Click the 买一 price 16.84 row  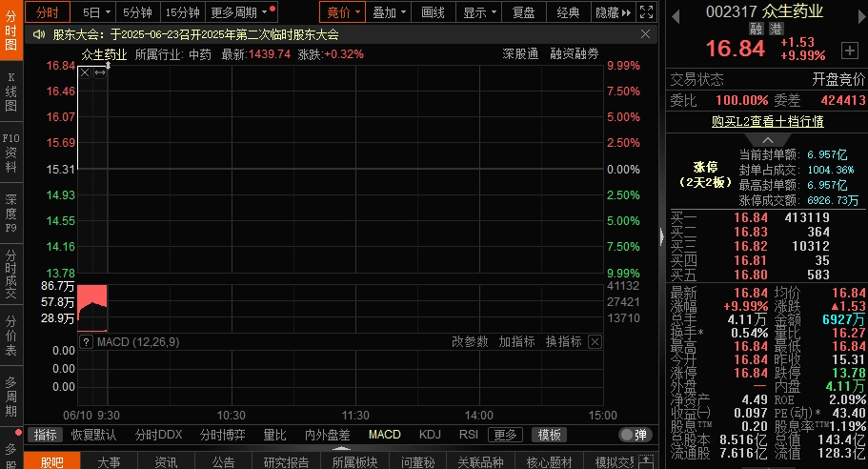coord(767,217)
